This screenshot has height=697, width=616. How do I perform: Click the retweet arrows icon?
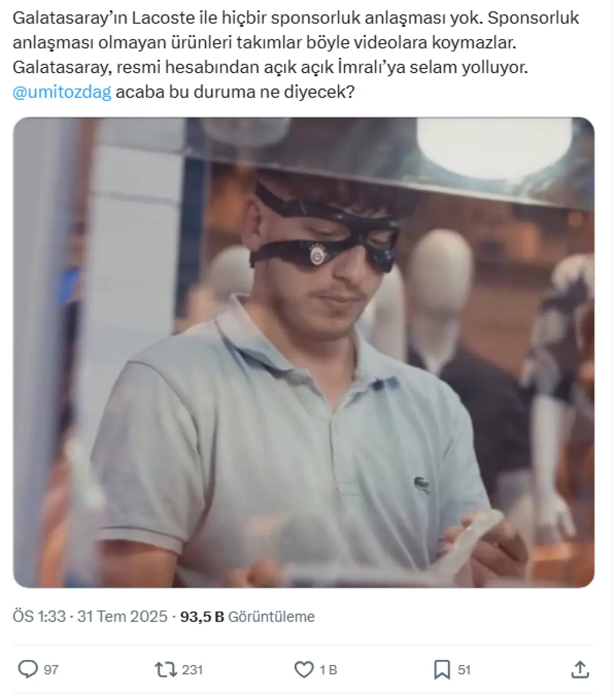166,669
